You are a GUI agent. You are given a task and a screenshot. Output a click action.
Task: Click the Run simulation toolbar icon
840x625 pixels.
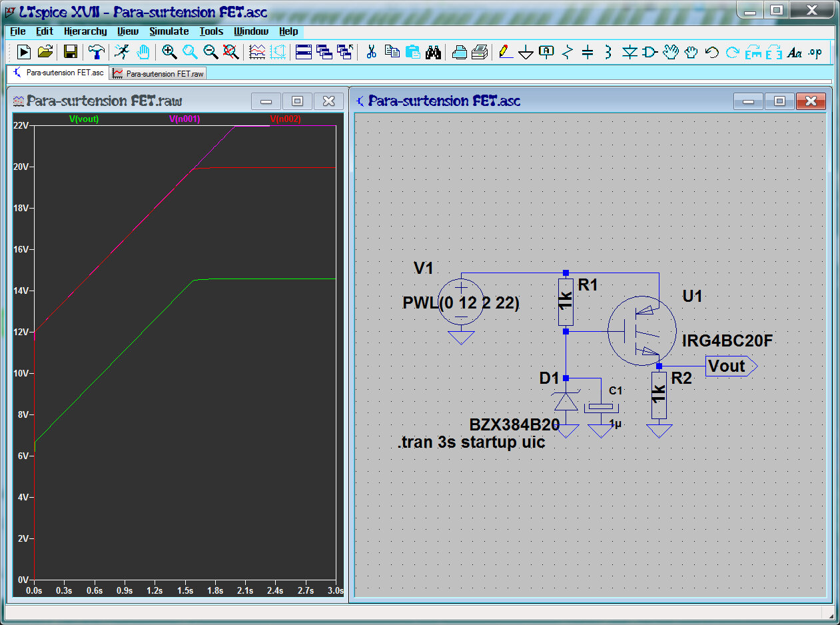(24, 52)
